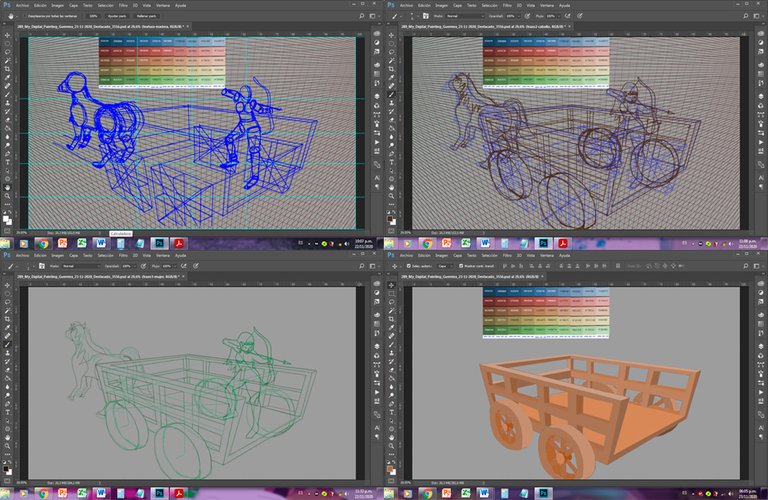Open Capa menu in brown sketch window

pyautogui.click(x=457, y=5)
